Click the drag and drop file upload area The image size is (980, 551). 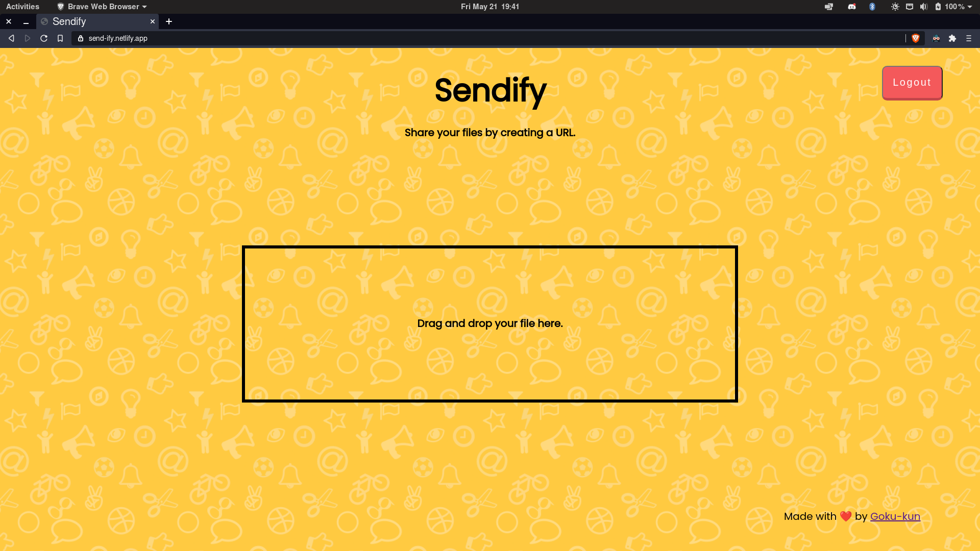pos(489,323)
